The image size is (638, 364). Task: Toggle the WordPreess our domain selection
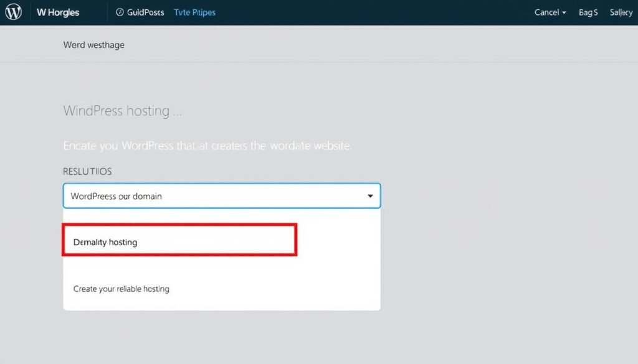(221, 195)
